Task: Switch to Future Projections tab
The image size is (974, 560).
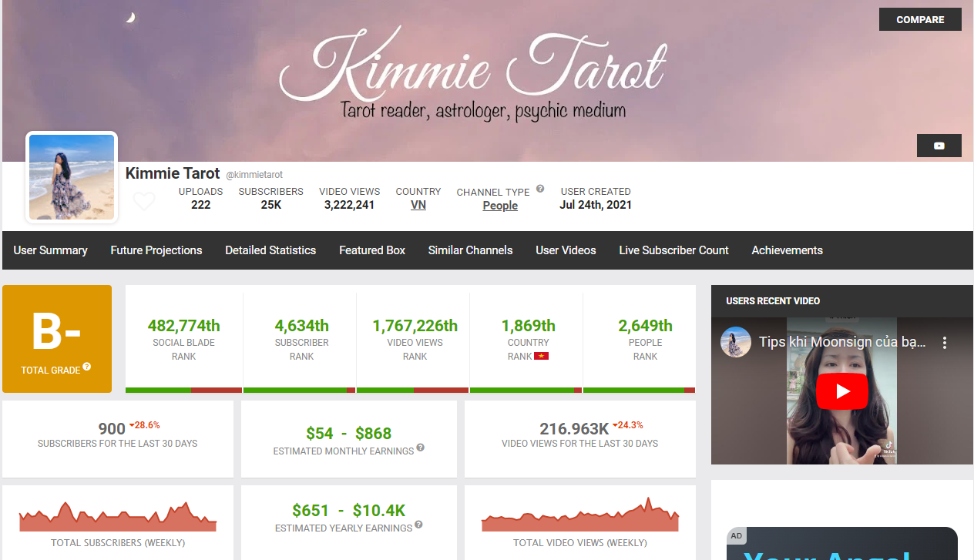Action: tap(156, 250)
